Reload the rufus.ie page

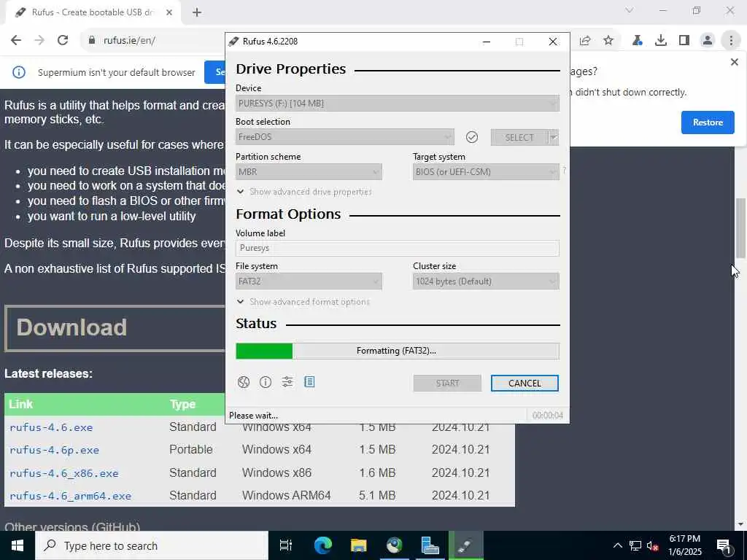tap(63, 41)
